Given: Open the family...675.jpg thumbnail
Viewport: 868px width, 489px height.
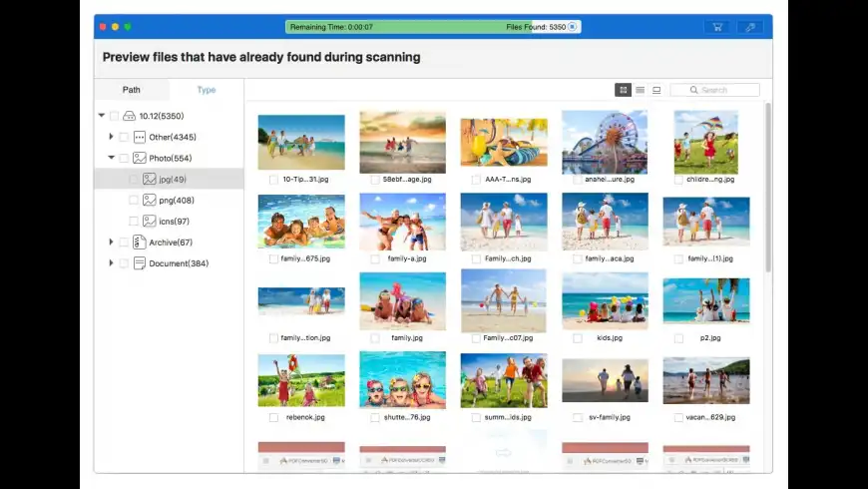Looking at the screenshot, I should 301,221.
